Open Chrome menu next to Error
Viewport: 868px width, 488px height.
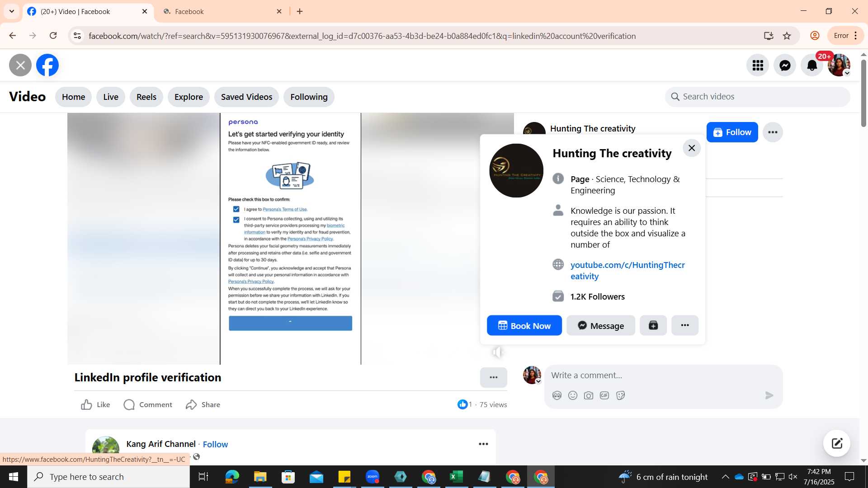855,36
